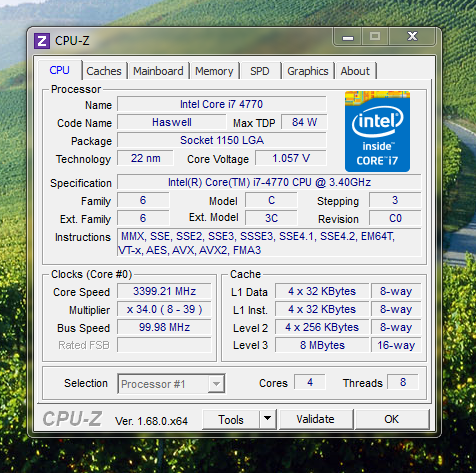
Task: Click the Cores value '4'
Action: pos(310,382)
